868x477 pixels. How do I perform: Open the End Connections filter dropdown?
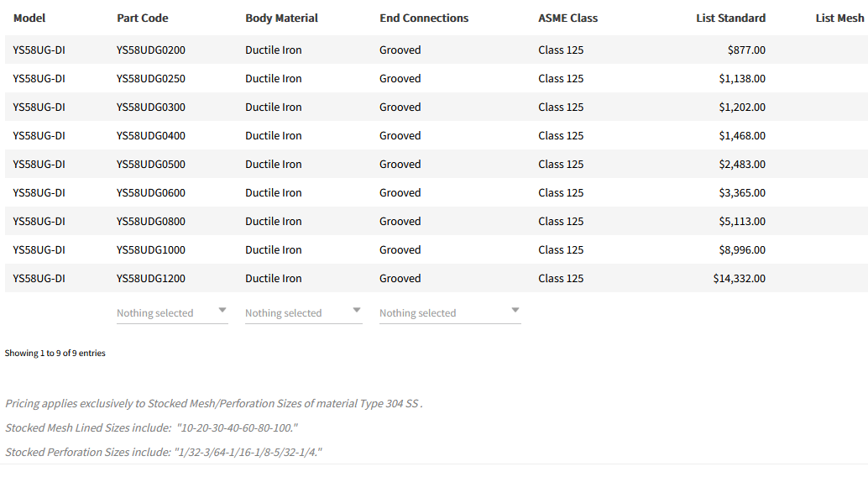[449, 313]
